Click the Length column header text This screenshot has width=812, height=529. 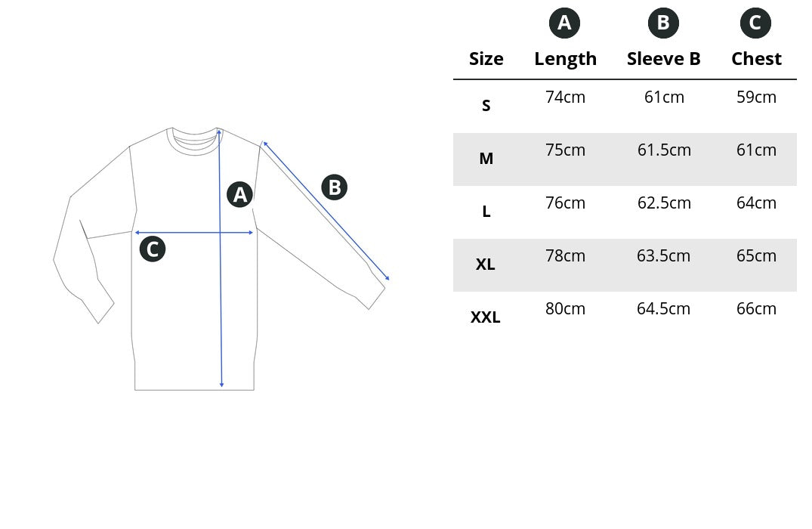(x=565, y=59)
